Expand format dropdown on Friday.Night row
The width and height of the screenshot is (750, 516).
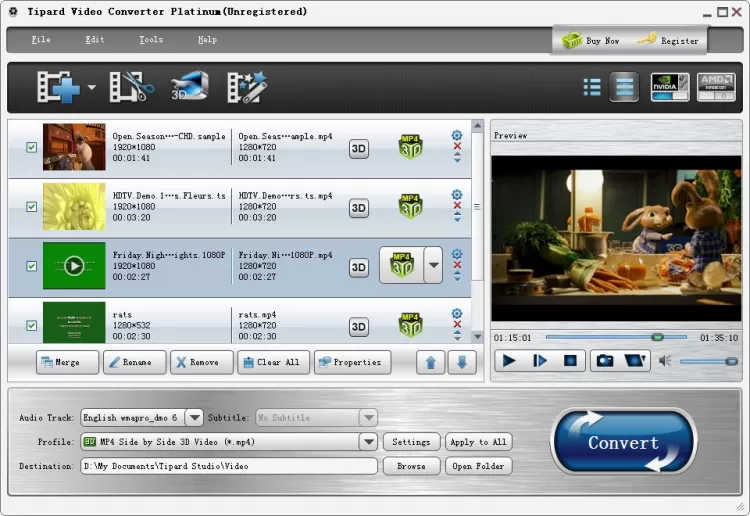[433, 265]
